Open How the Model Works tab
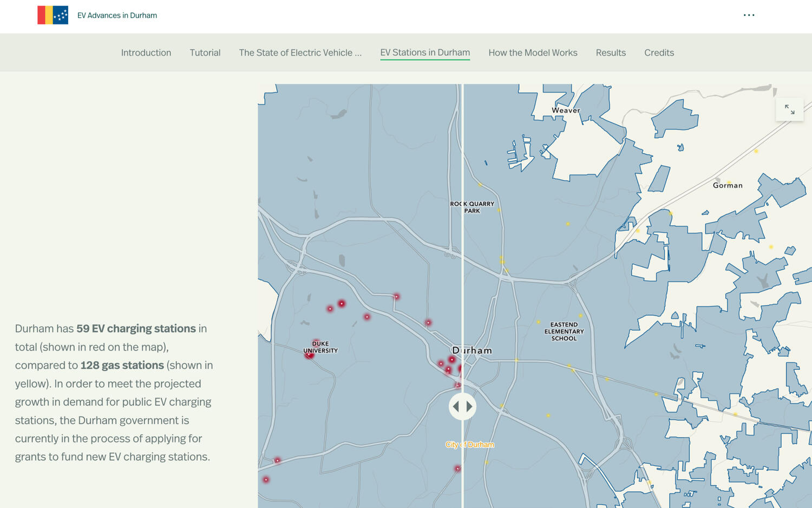The width and height of the screenshot is (812, 508). tap(533, 53)
